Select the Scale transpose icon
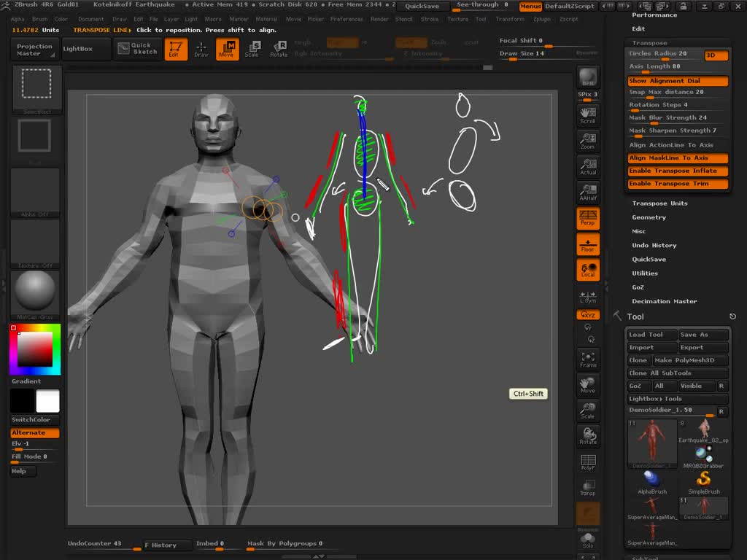The width and height of the screenshot is (747, 560). pyautogui.click(x=252, y=50)
